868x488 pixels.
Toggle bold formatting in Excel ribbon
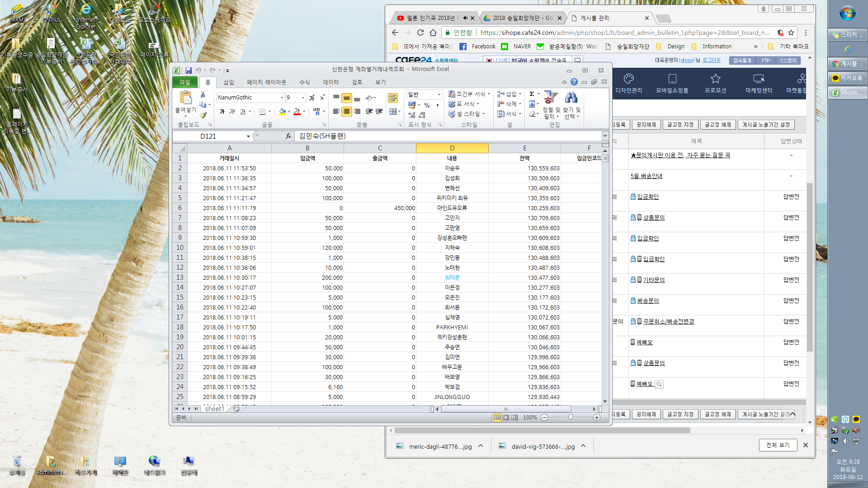(222, 111)
